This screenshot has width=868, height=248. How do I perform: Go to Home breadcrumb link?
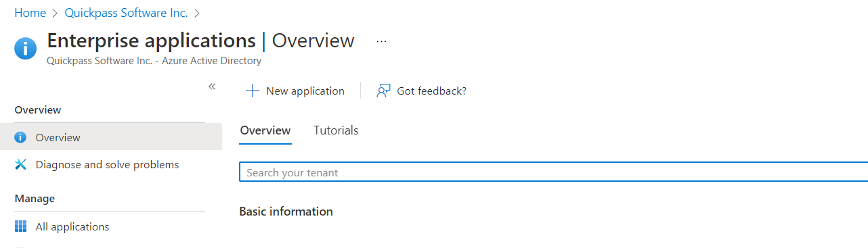(x=30, y=13)
